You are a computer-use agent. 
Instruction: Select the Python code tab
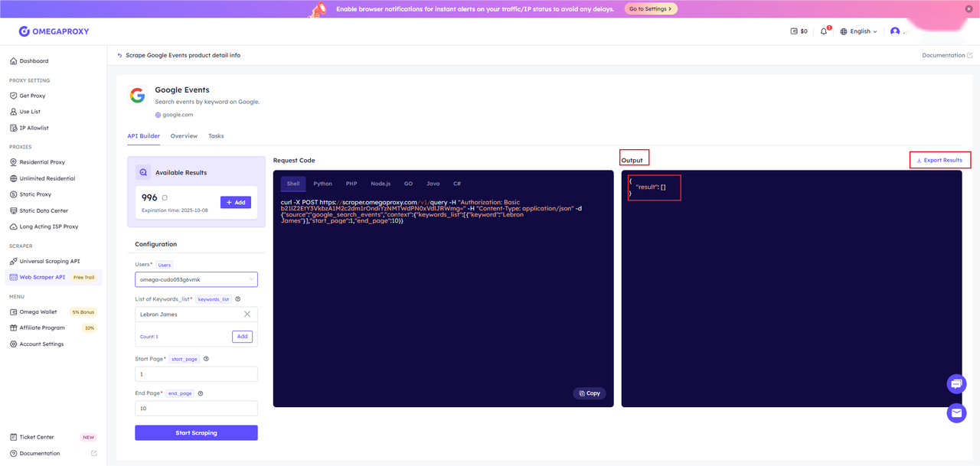[x=322, y=184]
